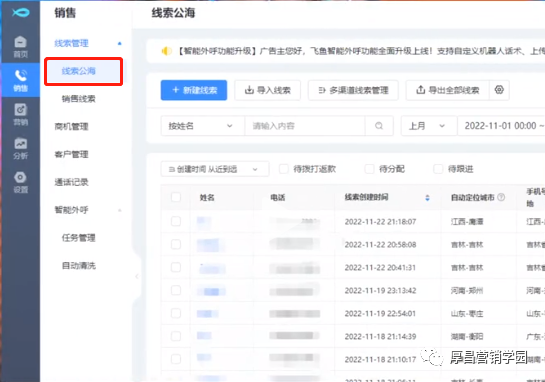The width and height of the screenshot is (545, 382).
Task: Open the 创建时间 从近到远 sort dropdown
Action: 215,169
